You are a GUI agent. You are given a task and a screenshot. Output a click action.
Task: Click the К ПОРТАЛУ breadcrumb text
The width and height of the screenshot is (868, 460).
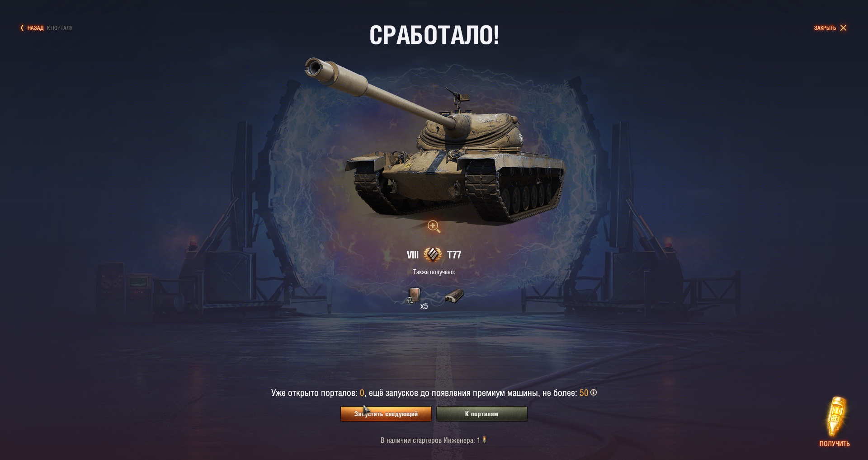(x=60, y=28)
